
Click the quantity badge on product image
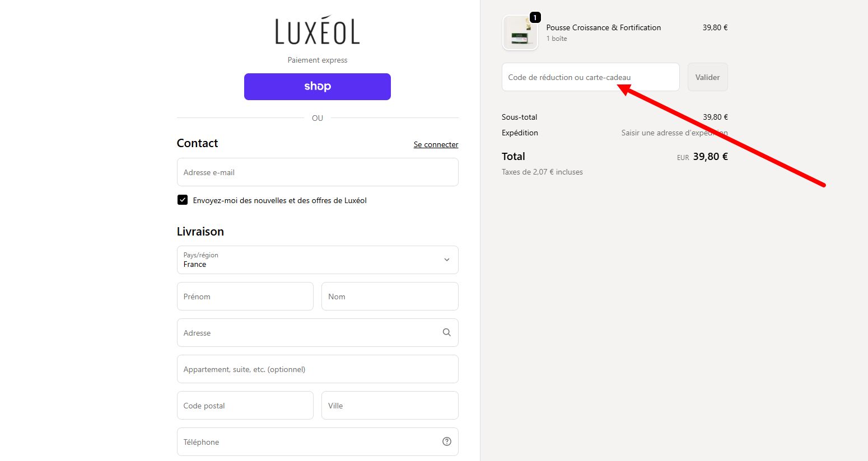click(x=535, y=18)
